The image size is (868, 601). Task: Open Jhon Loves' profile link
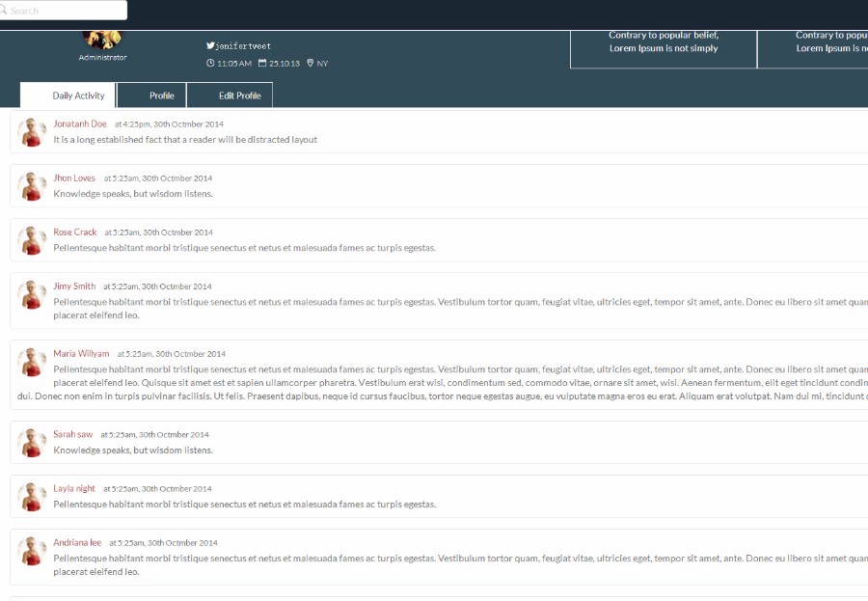74,178
